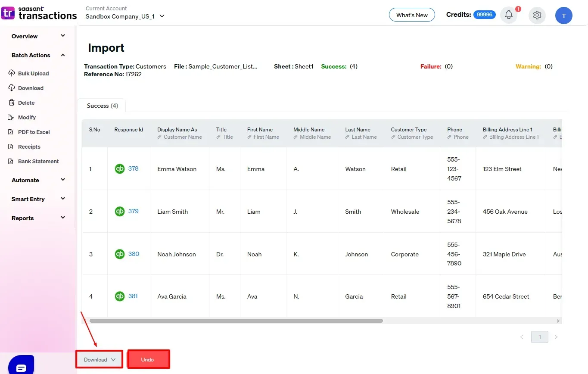Open PDF to Excel menu item
The width and height of the screenshot is (588, 374).
coord(34,132)
